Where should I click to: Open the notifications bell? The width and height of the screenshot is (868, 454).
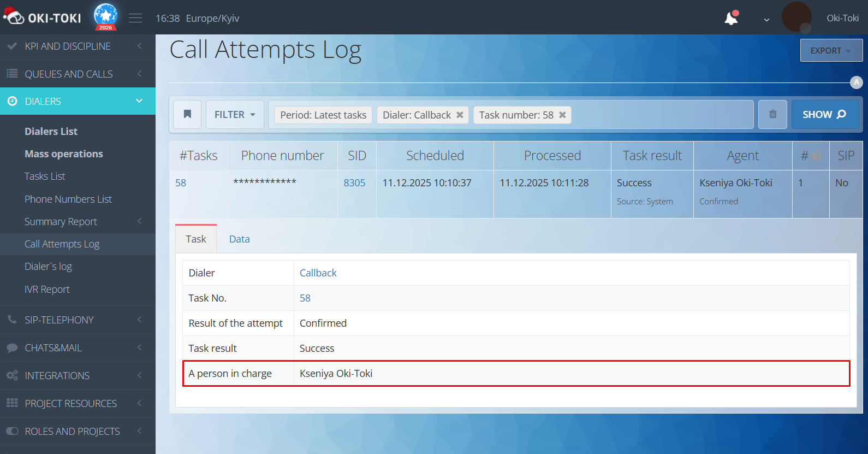pyautogui.click(x=731, y=19)
